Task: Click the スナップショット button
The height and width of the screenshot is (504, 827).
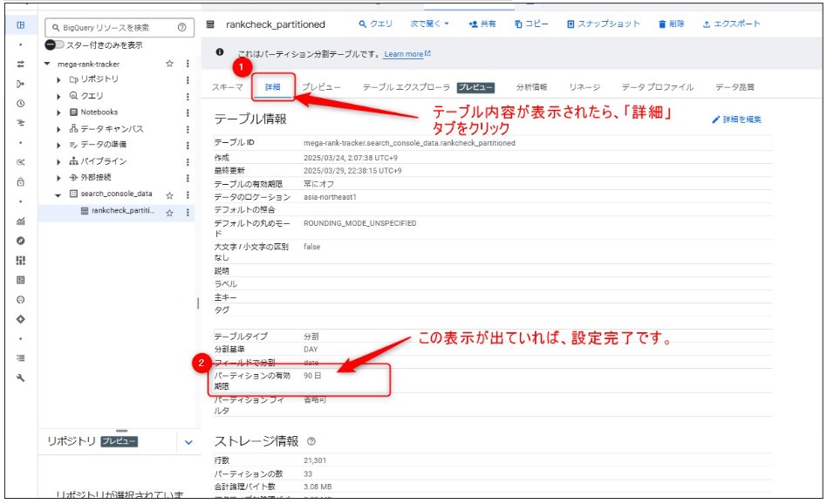Action: click(x=604, y=24)
